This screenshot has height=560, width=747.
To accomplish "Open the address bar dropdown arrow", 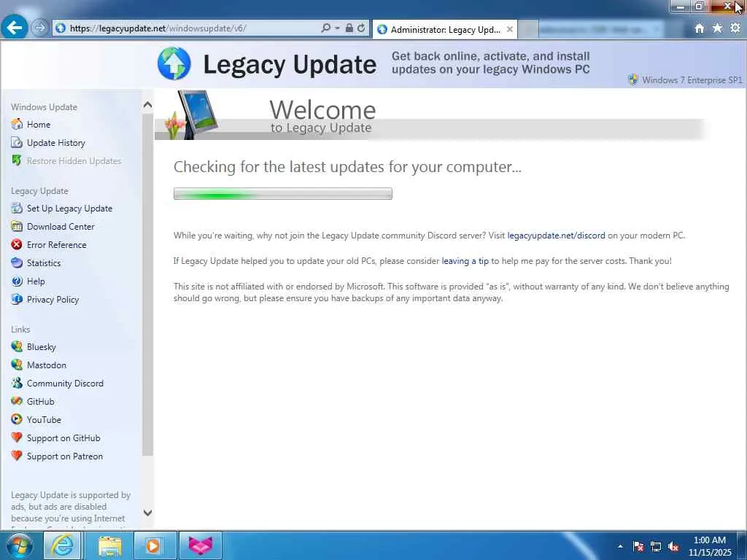I will coord(337,28).
